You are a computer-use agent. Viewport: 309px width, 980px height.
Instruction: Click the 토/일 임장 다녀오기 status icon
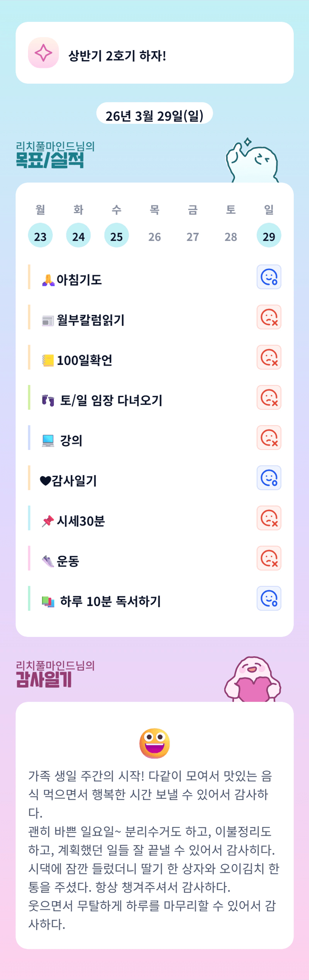tap(269, 398)
